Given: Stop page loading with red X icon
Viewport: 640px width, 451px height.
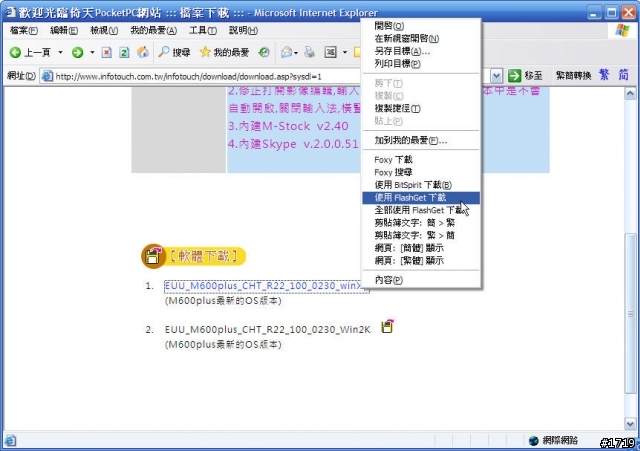Looking at the screenshot, I should pos(107,52).
